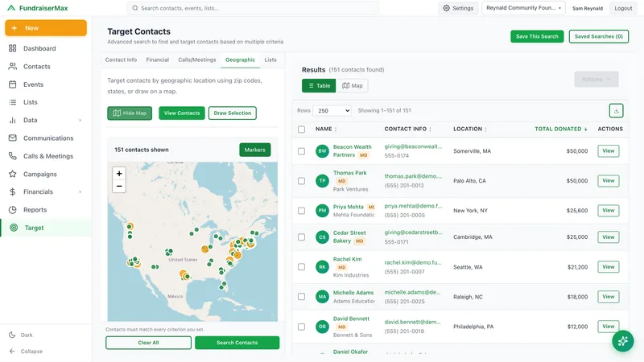Sort by the NAME column
The height and width of the screenshot is (362, 644).
click(326, 129)
